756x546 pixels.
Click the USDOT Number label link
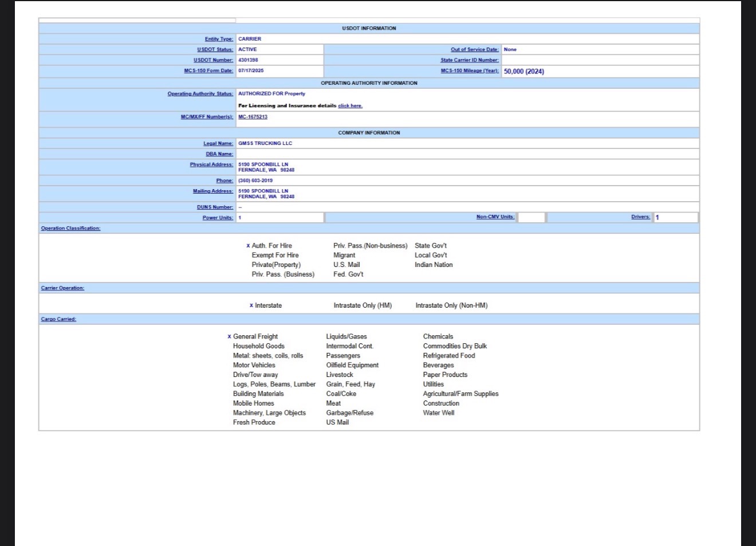click(x=213, y=60)
